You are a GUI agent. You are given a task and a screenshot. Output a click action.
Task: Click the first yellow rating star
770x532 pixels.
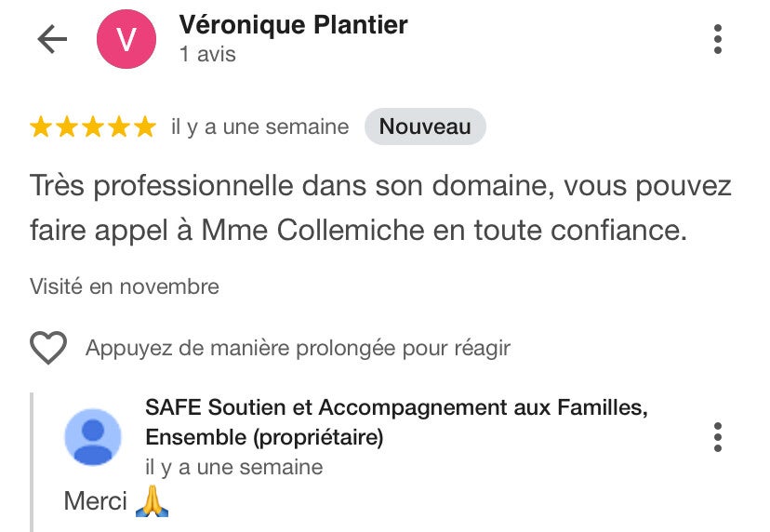click(41, 127)
